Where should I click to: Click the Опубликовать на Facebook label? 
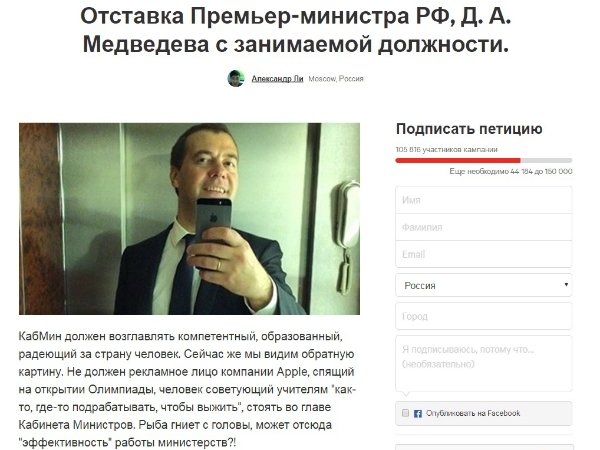click(473, 413)
